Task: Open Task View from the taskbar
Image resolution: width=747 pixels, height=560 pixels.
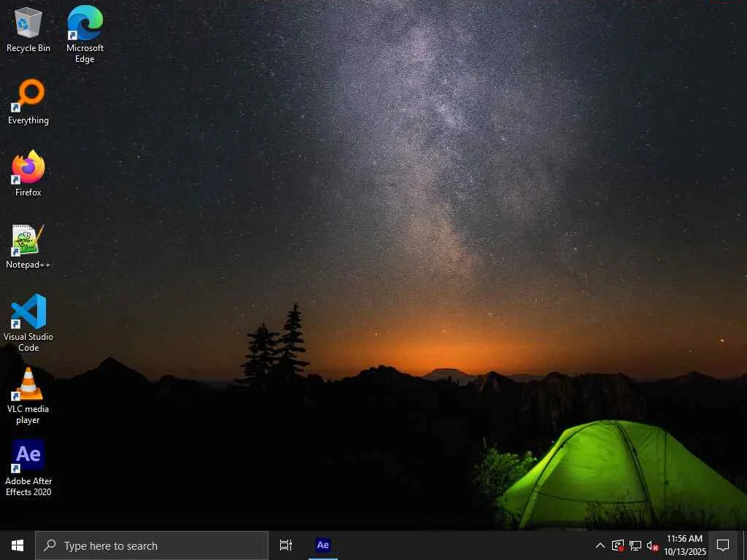Action: (x=286, y=545)
